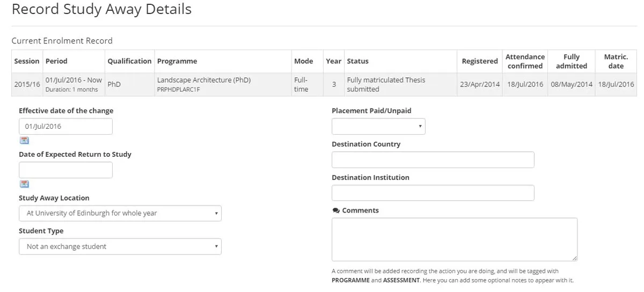
Task: Click the 2015/16 session cell
Action: click(x=27, y=85)
